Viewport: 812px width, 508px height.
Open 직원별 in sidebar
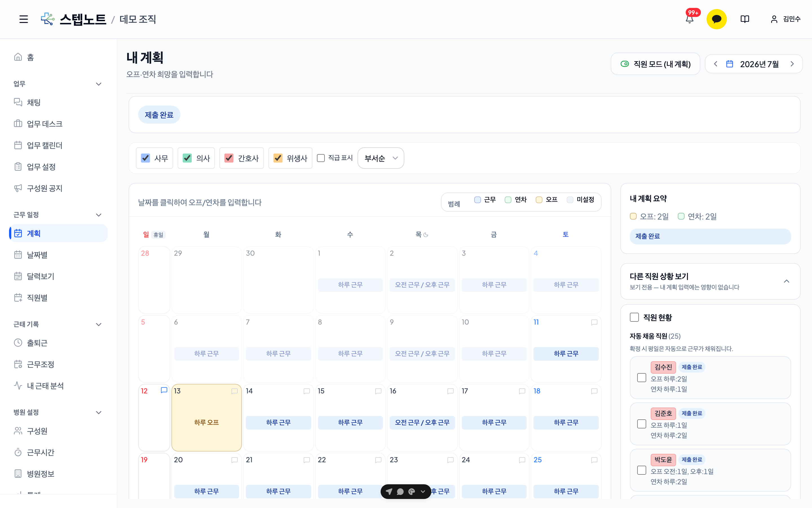click(58, 298)
